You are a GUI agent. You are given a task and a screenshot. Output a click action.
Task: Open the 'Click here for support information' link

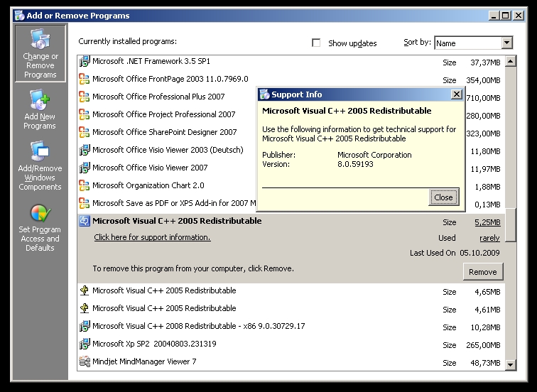(152, 237)
